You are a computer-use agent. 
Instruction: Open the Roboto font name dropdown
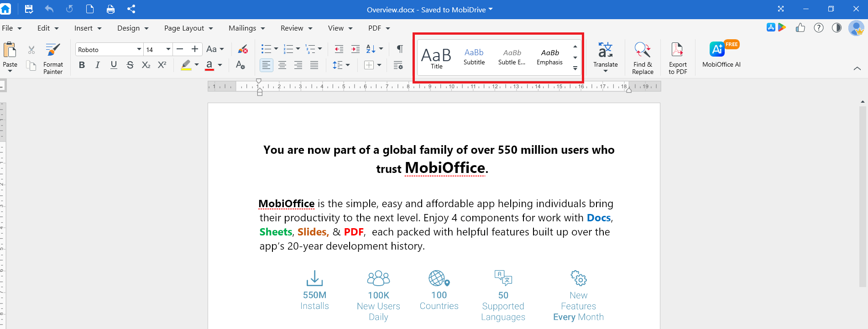point(139,49)
